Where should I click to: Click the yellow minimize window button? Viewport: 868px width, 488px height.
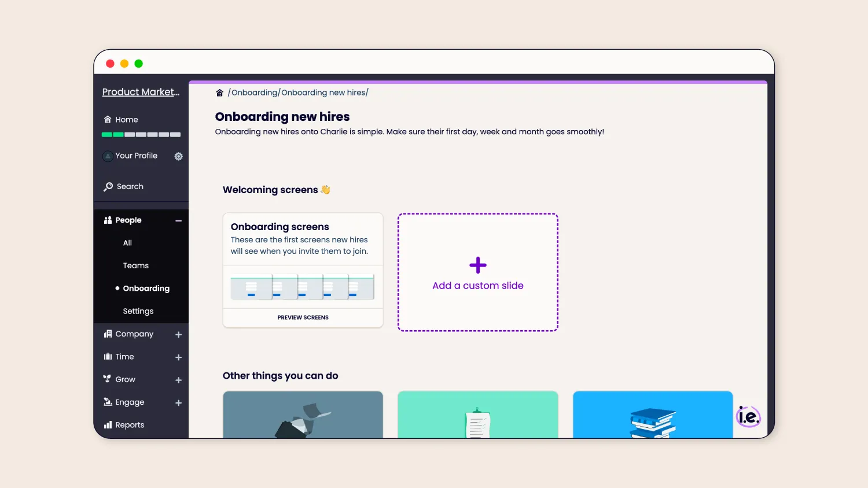pyautogui.click(x=124, y=64)
